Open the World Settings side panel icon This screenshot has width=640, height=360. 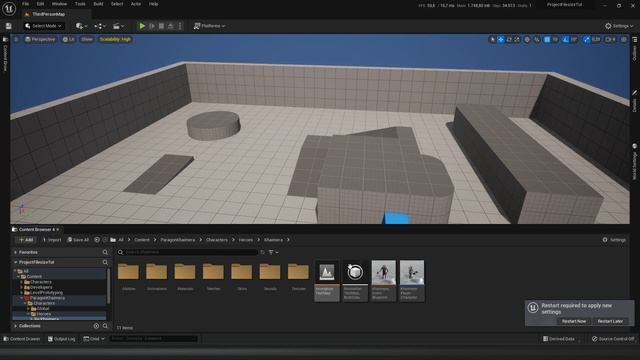635,146
